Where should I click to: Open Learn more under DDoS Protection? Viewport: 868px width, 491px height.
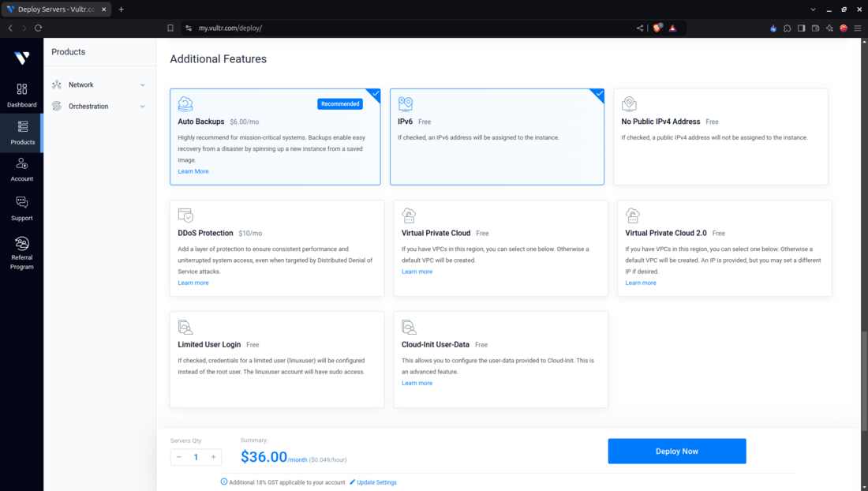[193, 283]
